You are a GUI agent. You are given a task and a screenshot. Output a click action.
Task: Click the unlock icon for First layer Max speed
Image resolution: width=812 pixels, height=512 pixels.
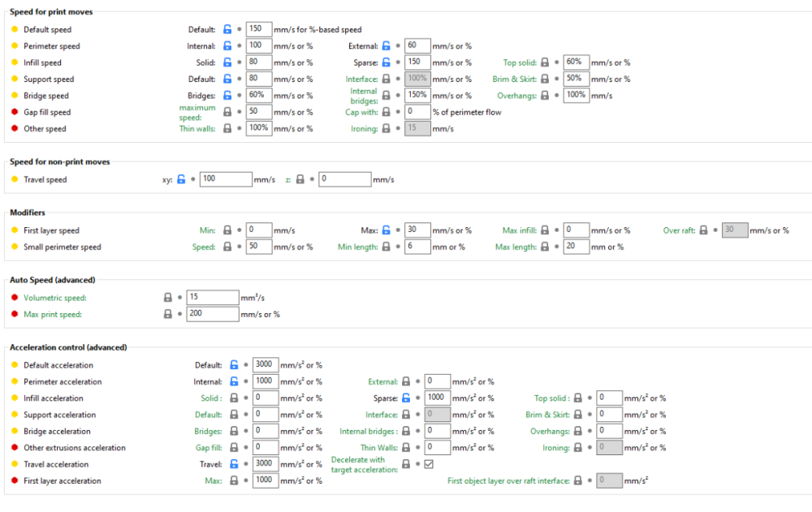point(387,230)
